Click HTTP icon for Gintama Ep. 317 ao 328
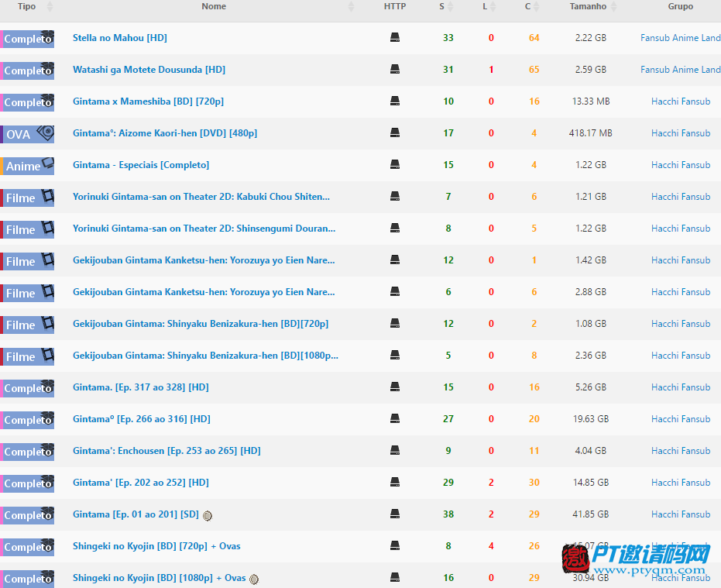 pyautogui.click(x=394, y=387)
